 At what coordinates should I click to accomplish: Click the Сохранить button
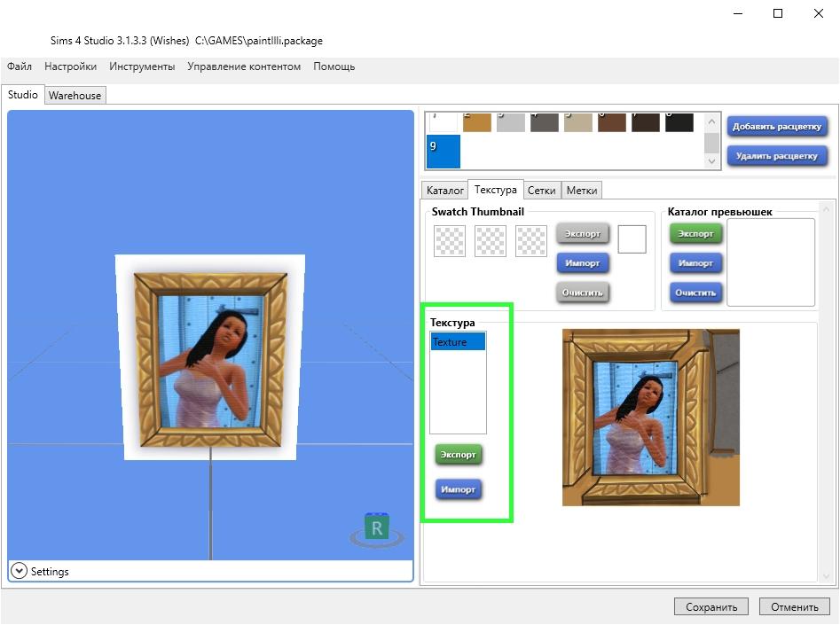[x=710, y=607]
